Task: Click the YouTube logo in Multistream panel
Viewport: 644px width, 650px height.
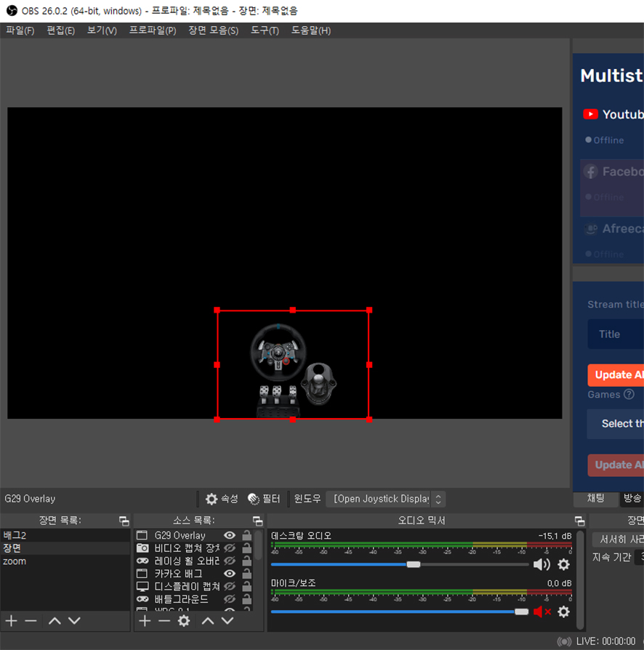Action: [x=590, y=114]
